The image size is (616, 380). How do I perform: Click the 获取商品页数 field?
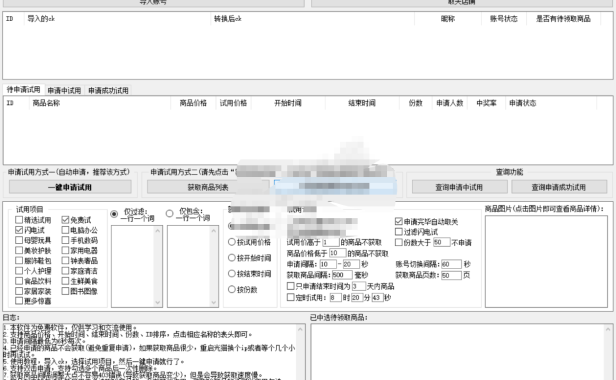click(x=451, y=275)
